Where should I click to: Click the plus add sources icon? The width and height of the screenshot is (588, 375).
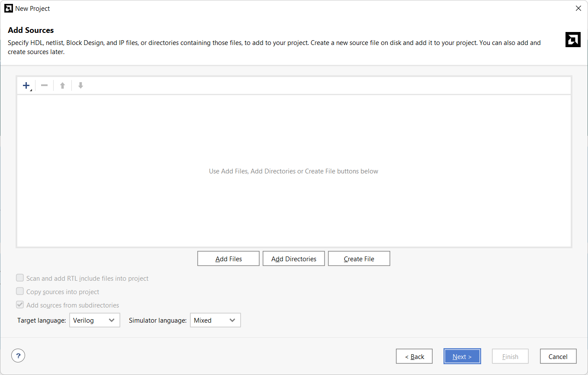tap(26, 86)
